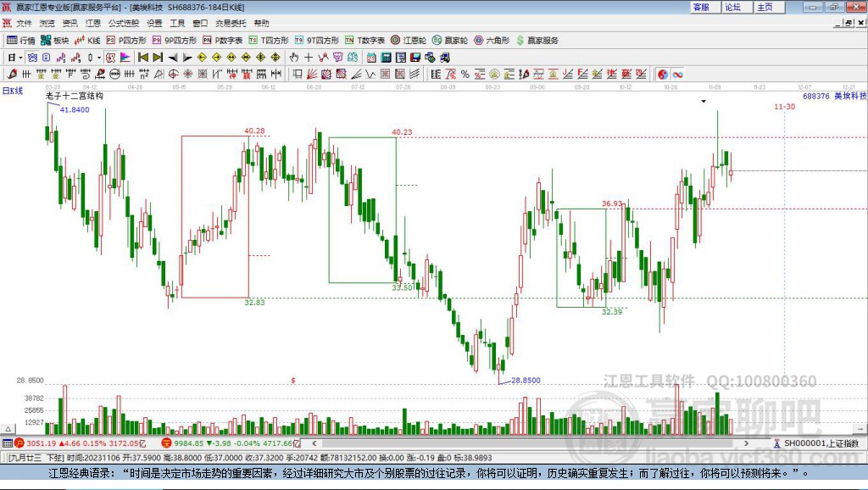Image resolution: width=868 pixels, height=490 pixels.
Task: Open the 行情 market quotes view
Action: (21, 41)
